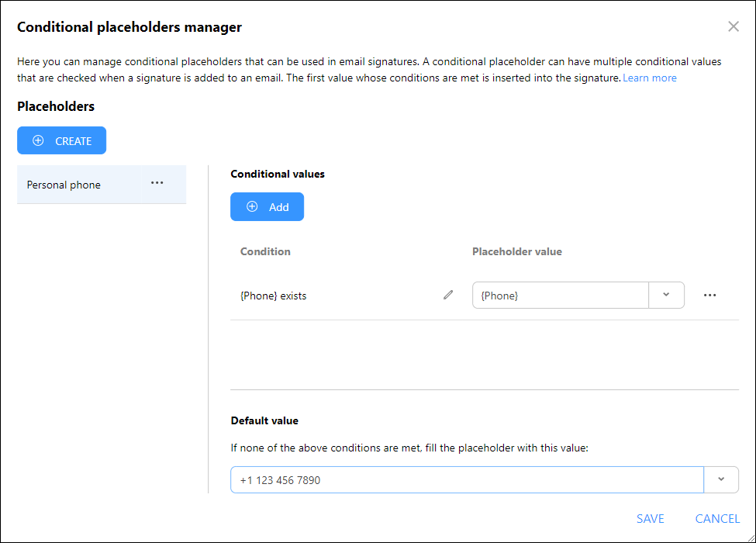Click the Placeholder value column header

(517, 251)
